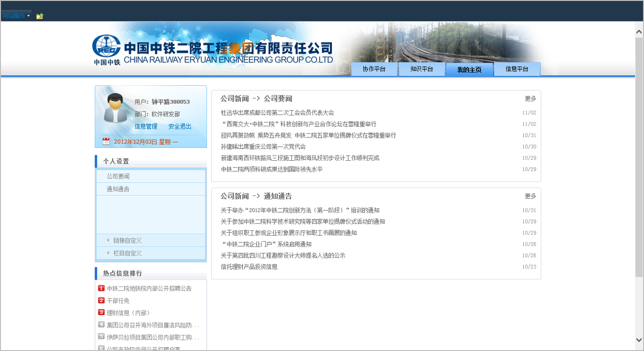Go to the 信息平台 tab
This screenshot has width=644, height=351.
click(517, 69)
